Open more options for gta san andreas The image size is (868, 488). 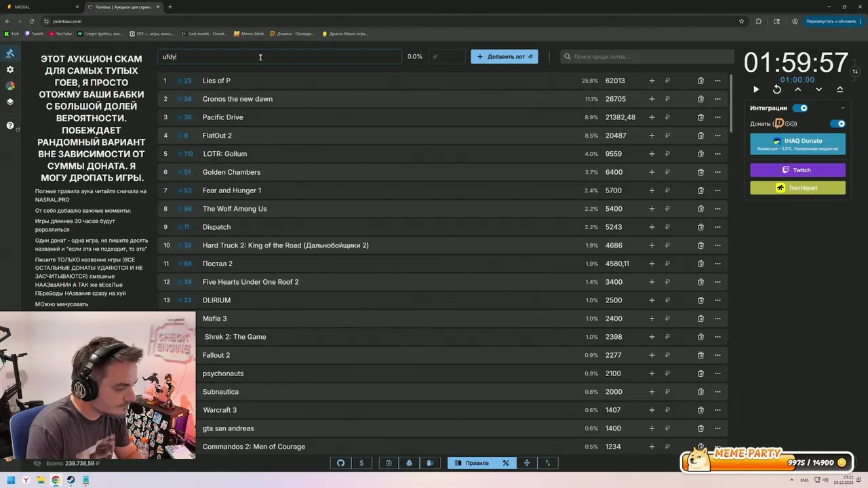tap(717, 428)
